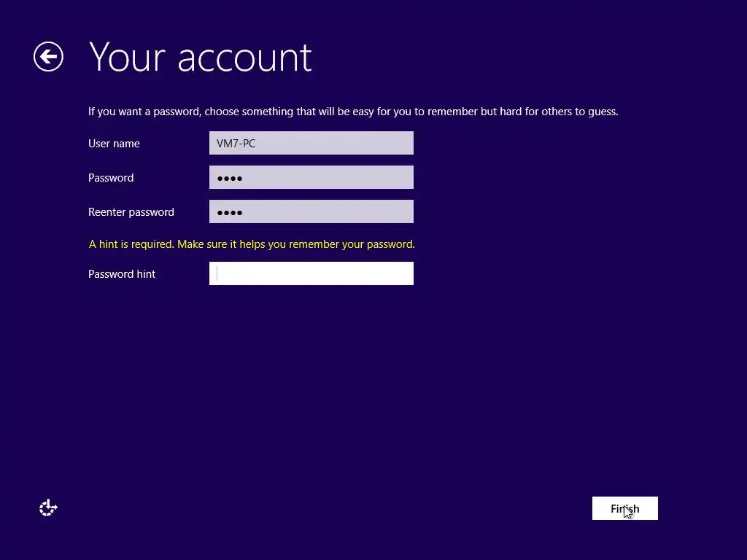
Task: Click the "If you want a password" instruction text
Action: pos(353,112)
